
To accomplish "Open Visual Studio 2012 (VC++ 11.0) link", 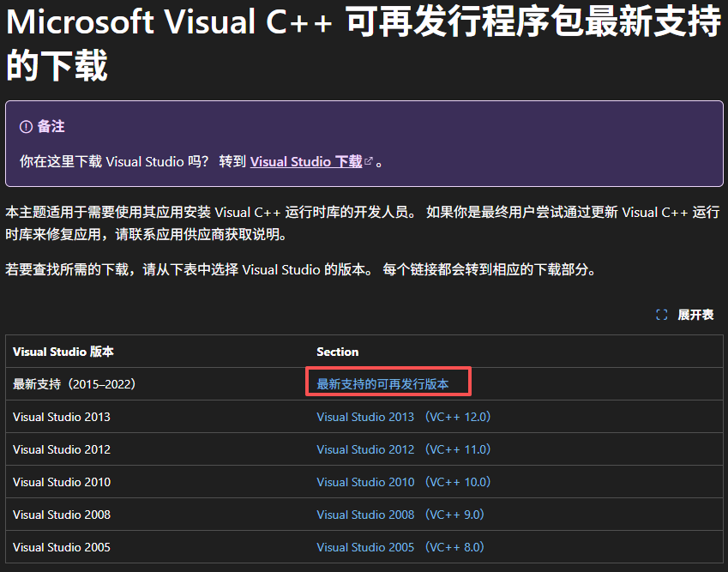I will [404, 449].
